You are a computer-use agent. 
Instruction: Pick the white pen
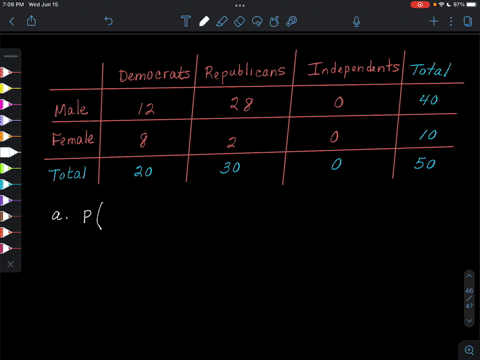coord(9,152)
